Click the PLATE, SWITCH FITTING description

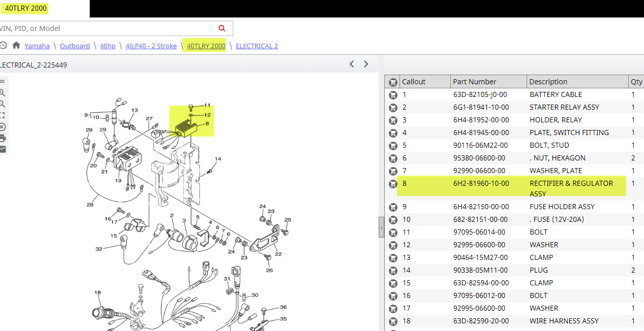[569, 133]
